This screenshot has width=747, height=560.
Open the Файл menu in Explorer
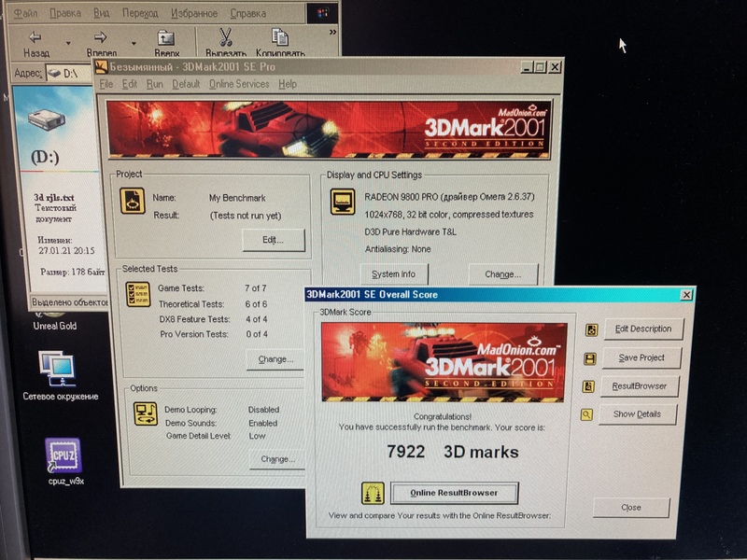tap(25, 13)
